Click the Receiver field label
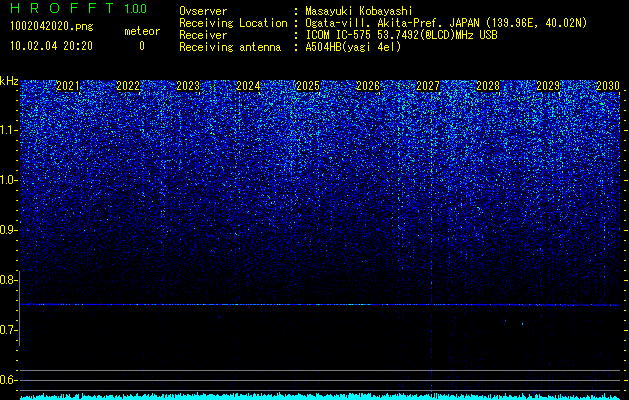Viewport: 629px width, 400px height. tap(203, 35)
